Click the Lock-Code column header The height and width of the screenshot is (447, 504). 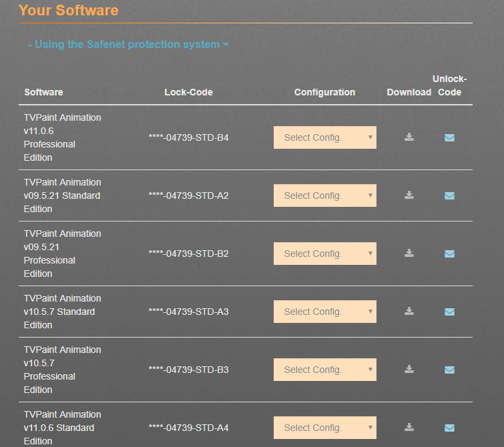189,92
